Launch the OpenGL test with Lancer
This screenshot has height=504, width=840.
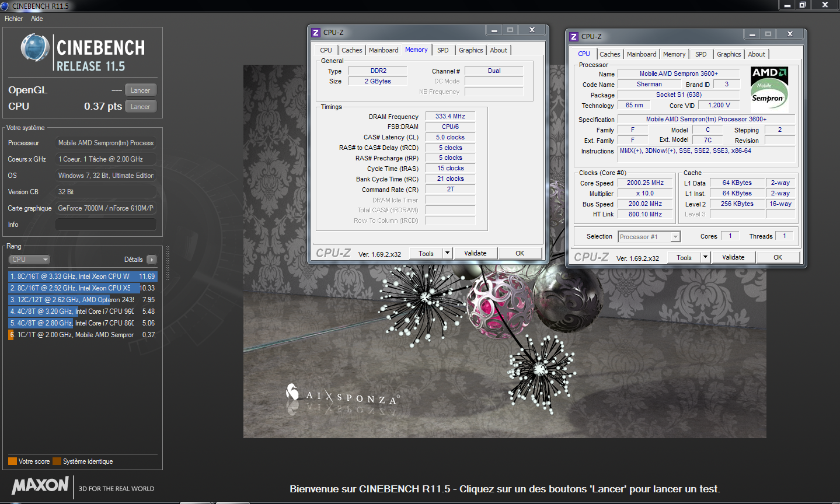tap(141, 90)
